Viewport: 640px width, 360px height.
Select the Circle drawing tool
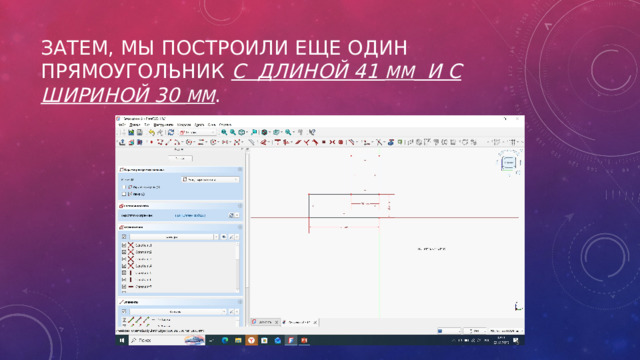189,142
